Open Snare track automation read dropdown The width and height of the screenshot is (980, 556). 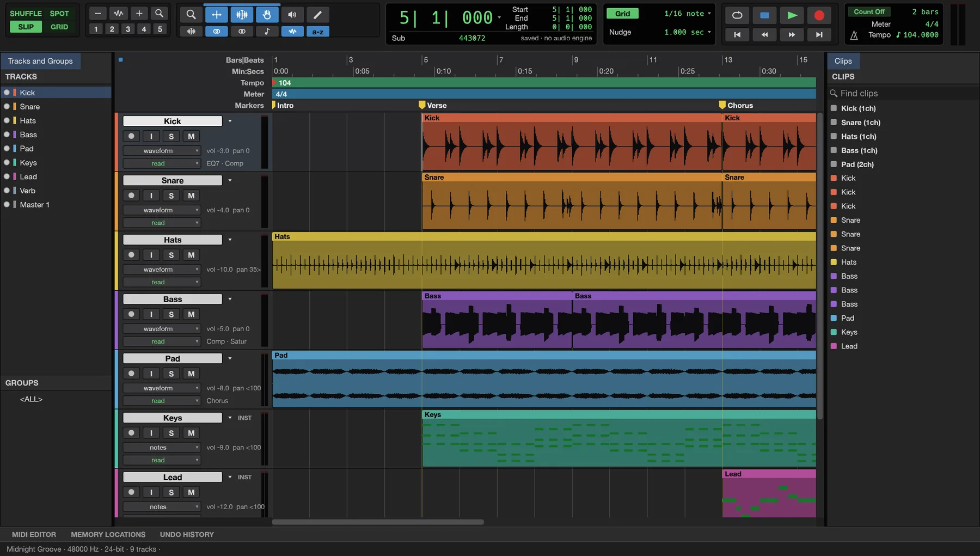[162, 223]
